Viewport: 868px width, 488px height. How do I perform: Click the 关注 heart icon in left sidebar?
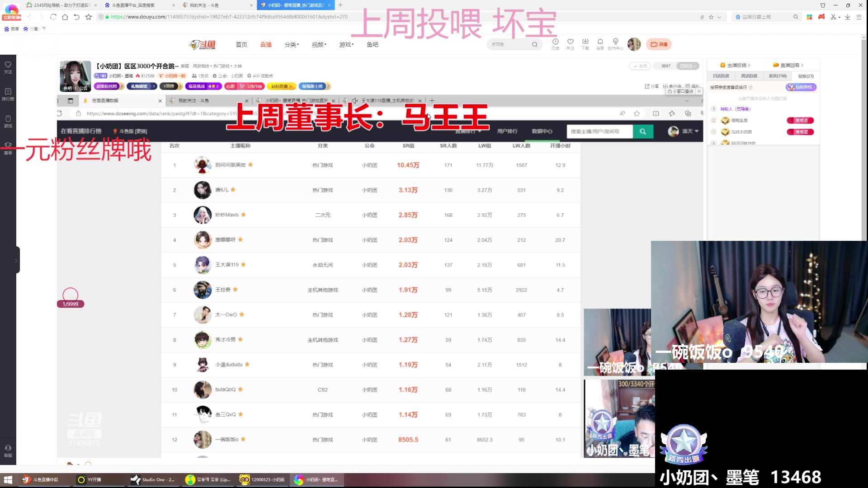[8, 67]
